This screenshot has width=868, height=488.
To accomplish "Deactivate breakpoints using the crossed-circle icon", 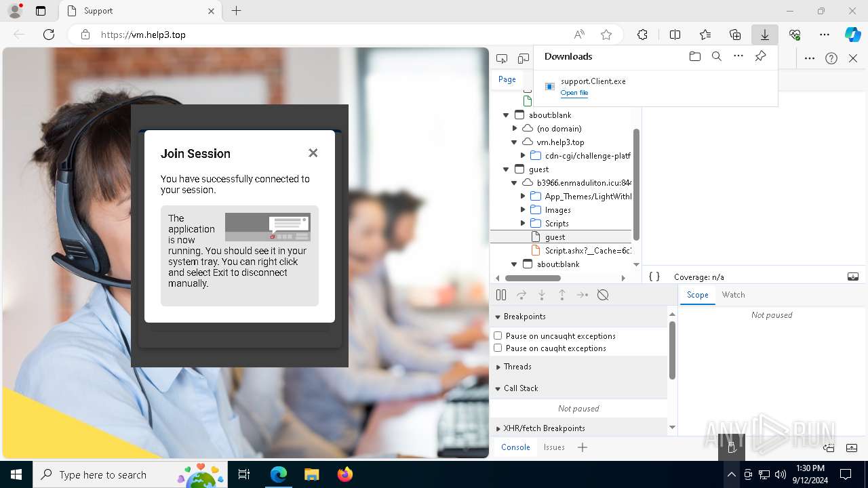I will 603,295.
